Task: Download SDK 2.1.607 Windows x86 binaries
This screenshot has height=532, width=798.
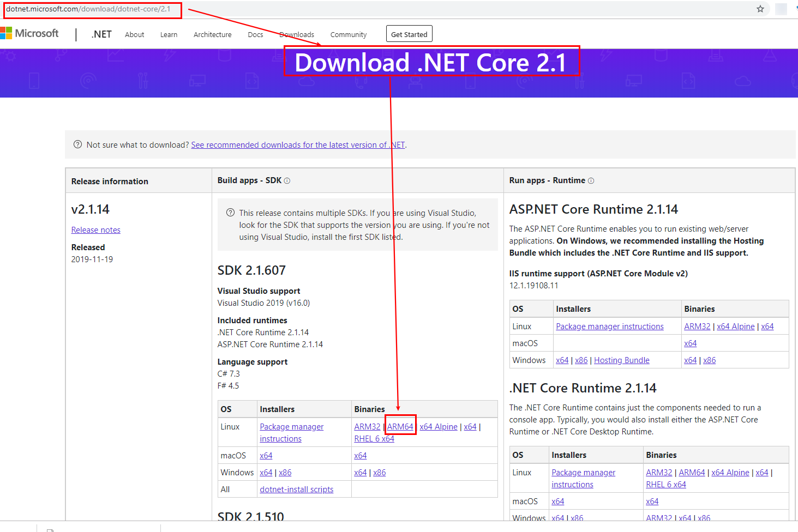Action: click(x=380, y=473)
